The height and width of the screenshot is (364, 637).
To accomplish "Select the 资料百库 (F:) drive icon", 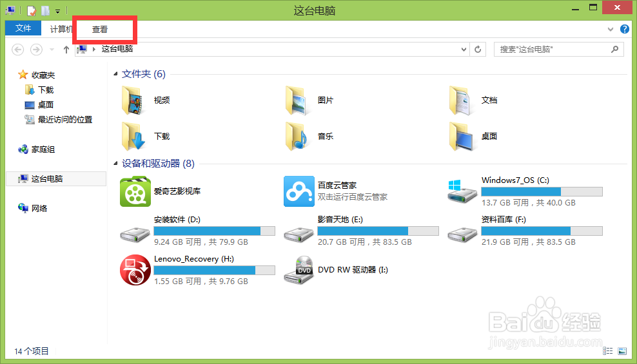I will coord(463,235).
